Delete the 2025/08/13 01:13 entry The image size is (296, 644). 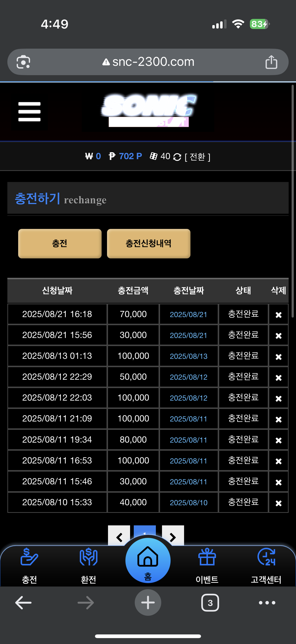click(279, 356)
